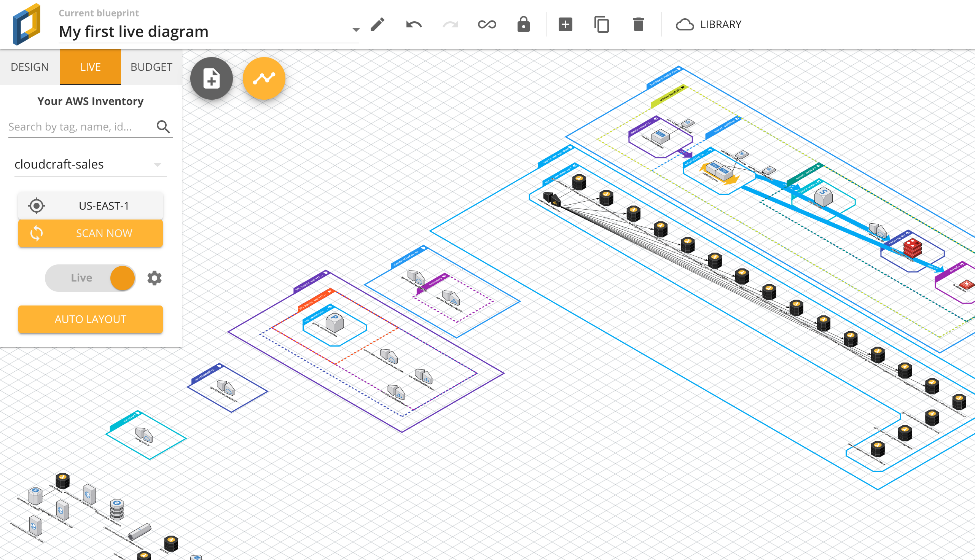Click the AUTO LAYOUT button
Screen dimensions: 975x560
point(91,319)
